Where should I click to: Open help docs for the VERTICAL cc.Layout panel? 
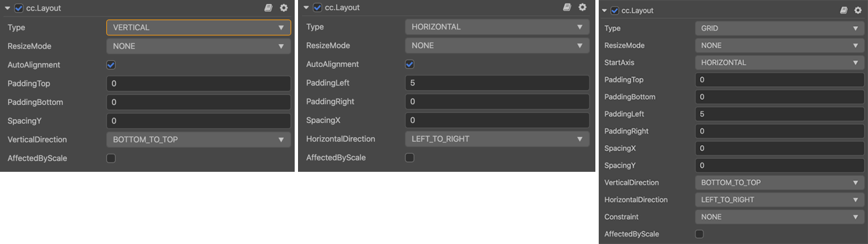pos(269,8)
